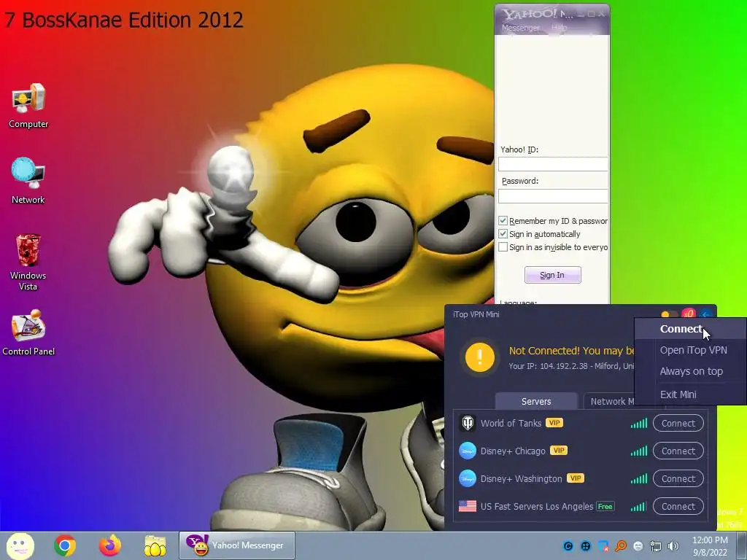Open the Messenger menu in Yahoo! Messenger
This screenshot has width=747, height=560.
pyautogui.click(x=521, y=28)
